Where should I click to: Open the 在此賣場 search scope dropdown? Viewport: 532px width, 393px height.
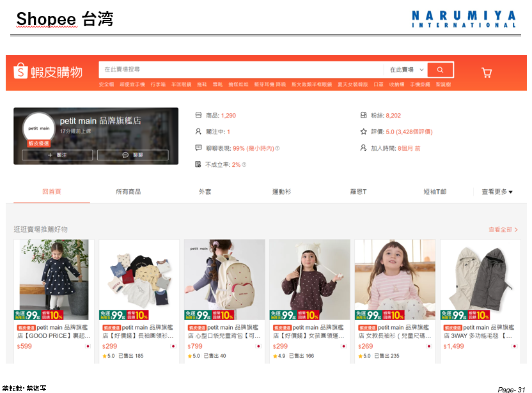[x=406, y=70]
